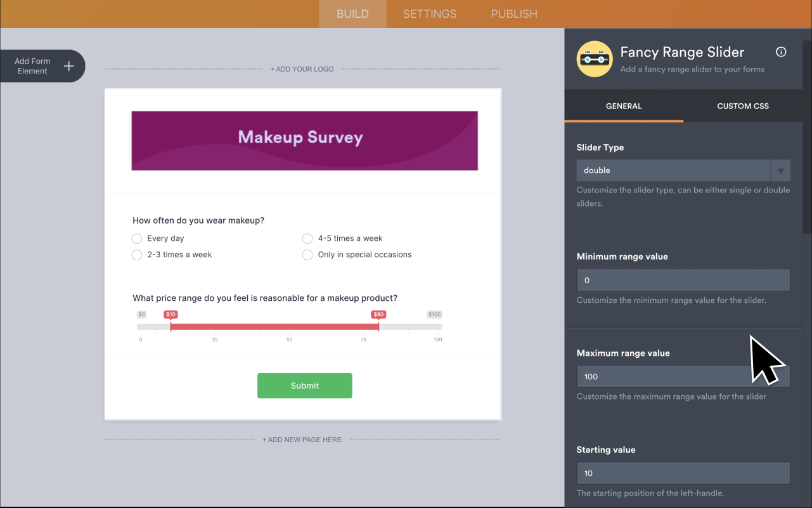Click the Maximum range value field
This screenshot has width=812, height=508.
[683, 376]
